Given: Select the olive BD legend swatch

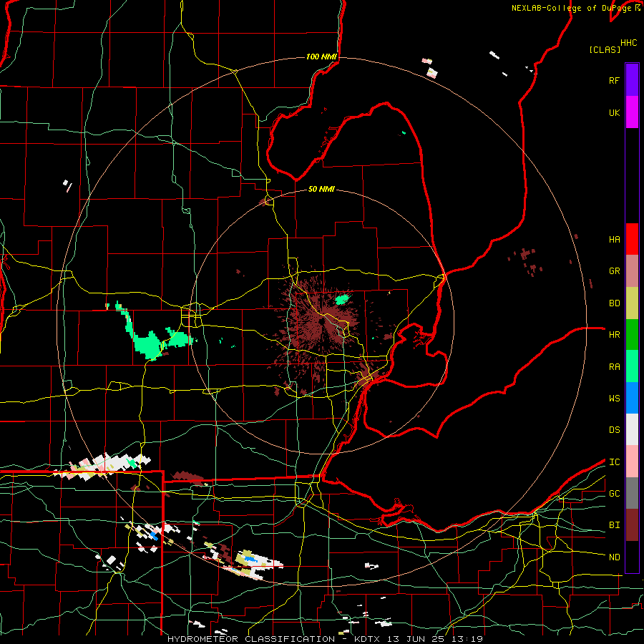Looking at the screenshot, I should coord(632,303).
